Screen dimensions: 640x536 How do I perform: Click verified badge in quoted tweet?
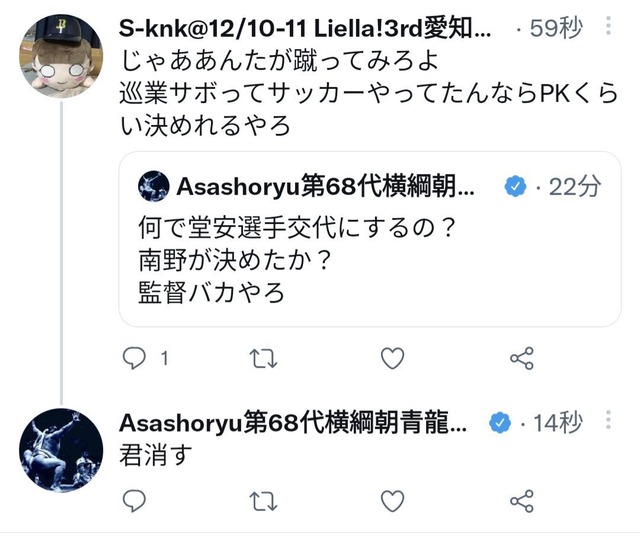pyautogui.click(x=516, y=187)
